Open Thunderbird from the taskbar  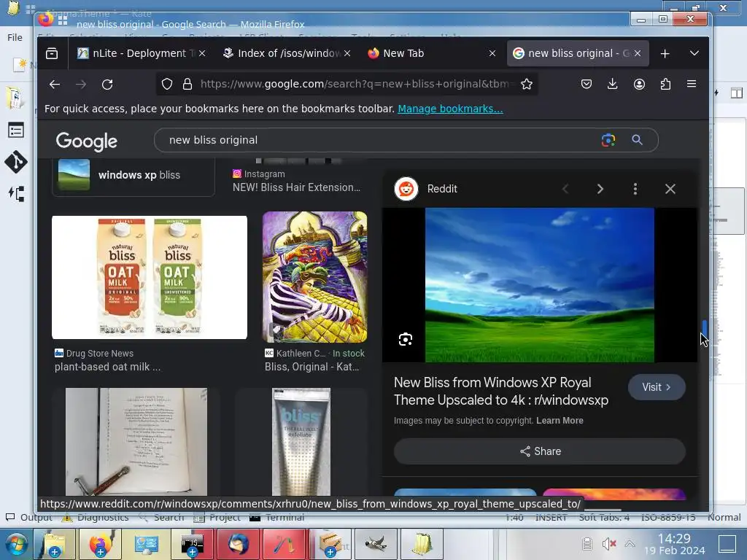pyautogui.click(x=239, y=544)
